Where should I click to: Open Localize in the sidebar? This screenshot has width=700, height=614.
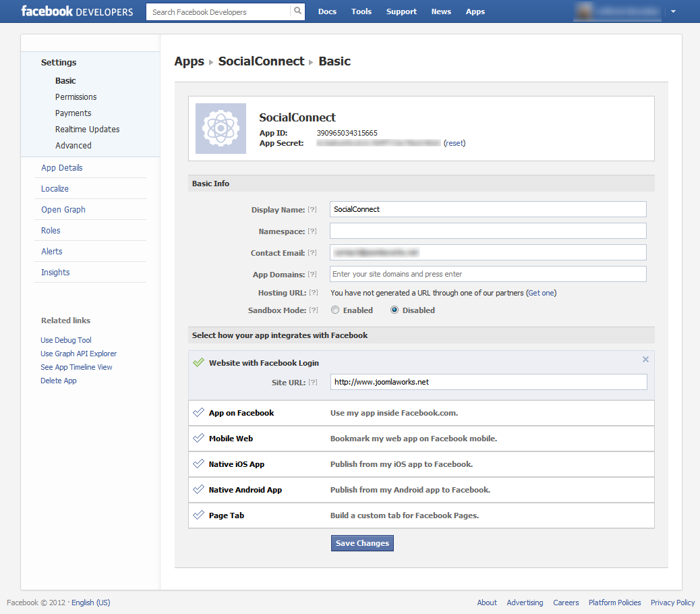[x=55, y=189]
